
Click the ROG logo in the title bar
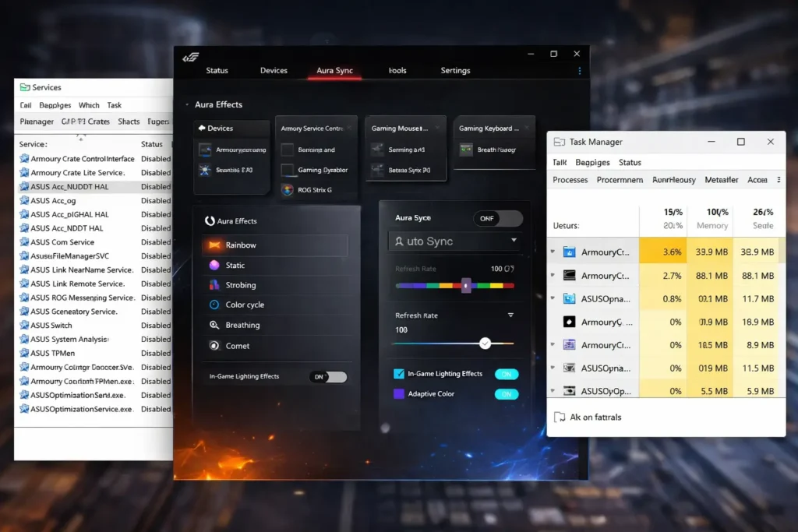coord(191,58)
